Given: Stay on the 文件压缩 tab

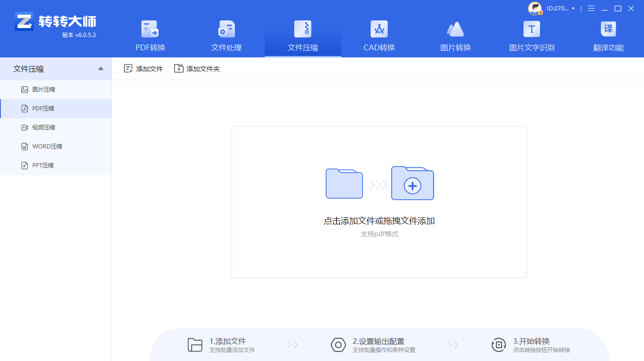Looking at the screenshot, I should [x=302, y=36].
